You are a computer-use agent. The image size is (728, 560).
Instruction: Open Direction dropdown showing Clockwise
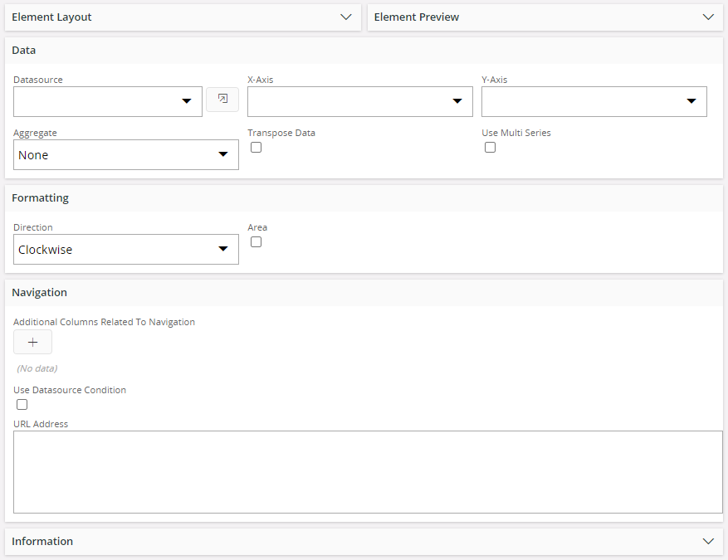pos(126,249)
